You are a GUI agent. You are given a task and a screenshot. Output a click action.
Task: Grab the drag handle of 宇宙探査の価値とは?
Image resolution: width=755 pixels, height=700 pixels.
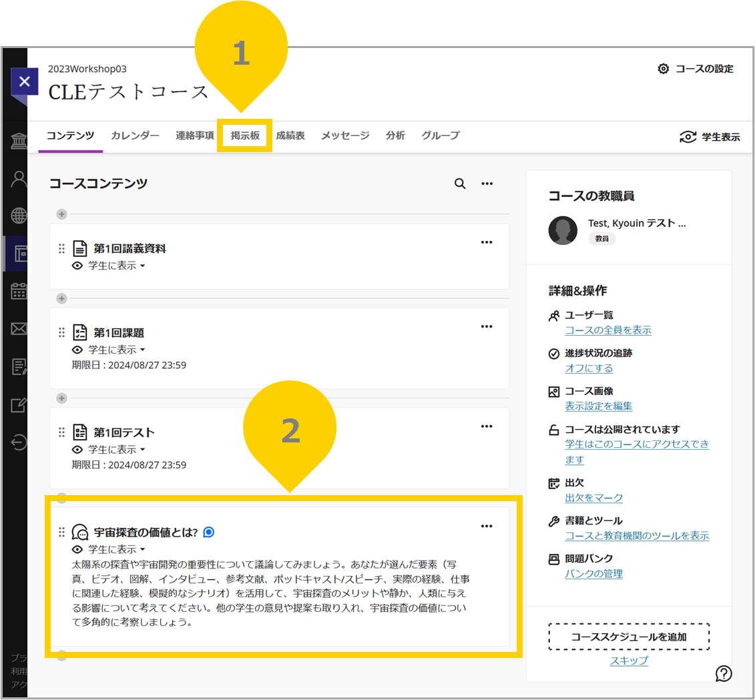click(x=61, y=532)
